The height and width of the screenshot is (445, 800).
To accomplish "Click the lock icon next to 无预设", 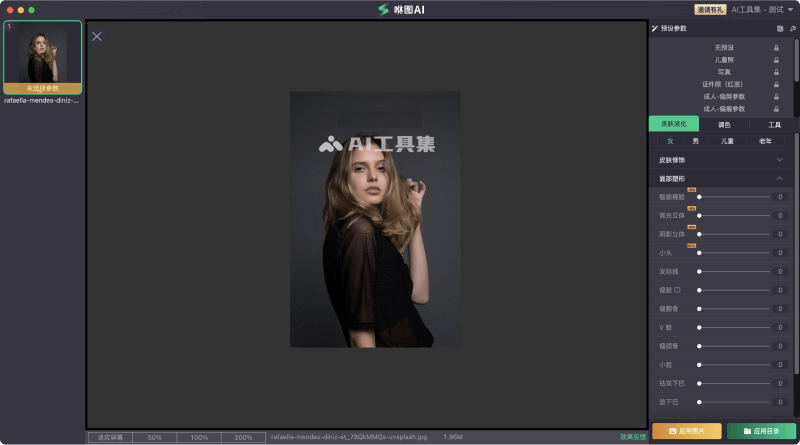I will click(777, 48).
